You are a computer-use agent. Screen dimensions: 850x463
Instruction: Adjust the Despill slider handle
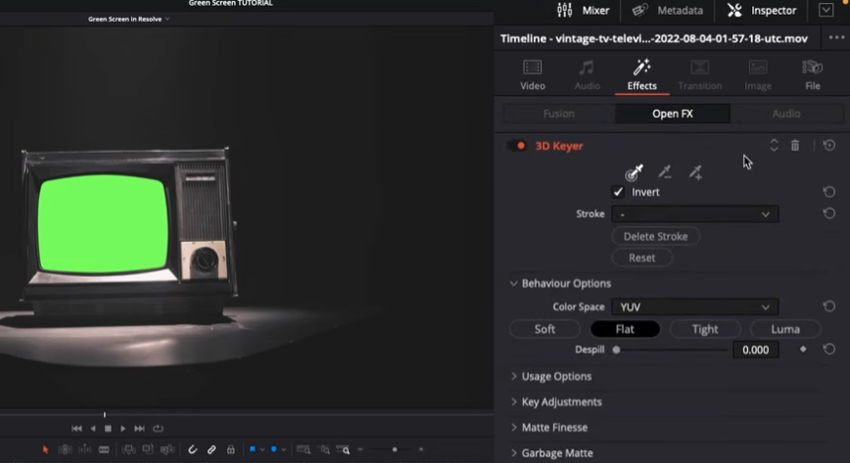(x=616, y=350)
